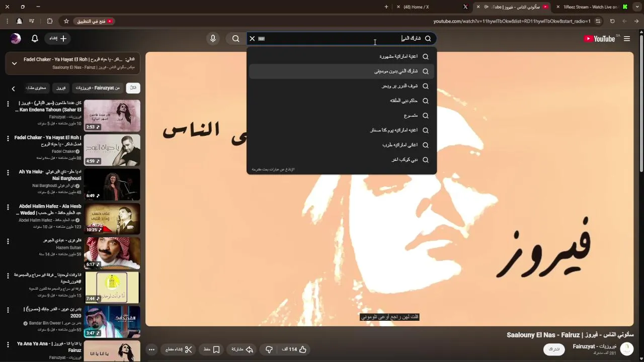The width and height of the screenshot is (644, 362).
Task: Open a new browser tab with plus
Action: point(386,7)
